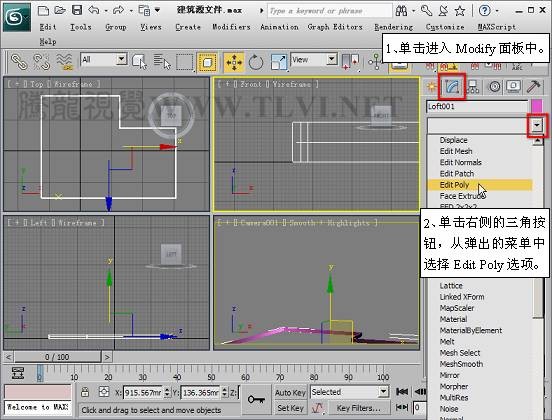Select the Hierarchy panel icon
The width and height of the screenshot is (552, 420).
click(x=473, y=86)
